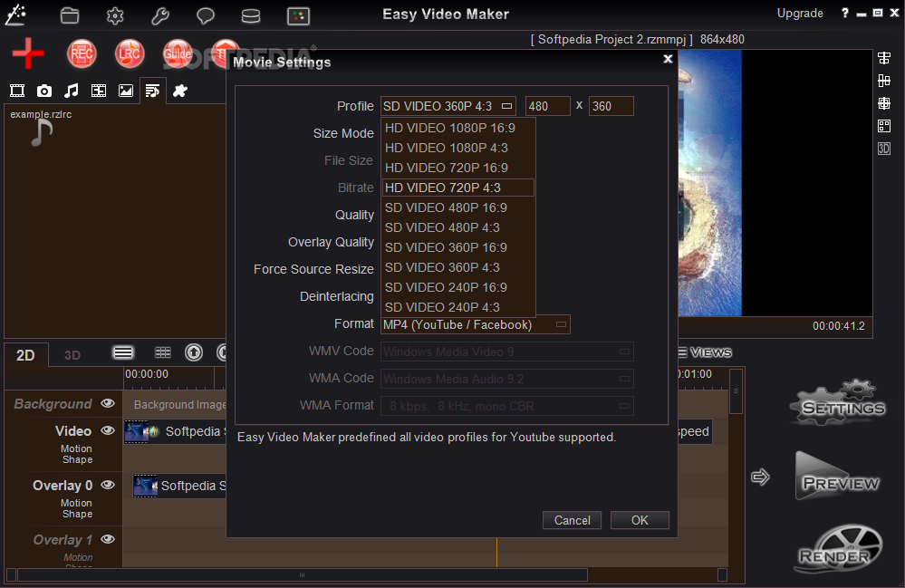Open Shape for the Overlay 0 track
The width and height of the screenshot is (905, 588).
77,514
